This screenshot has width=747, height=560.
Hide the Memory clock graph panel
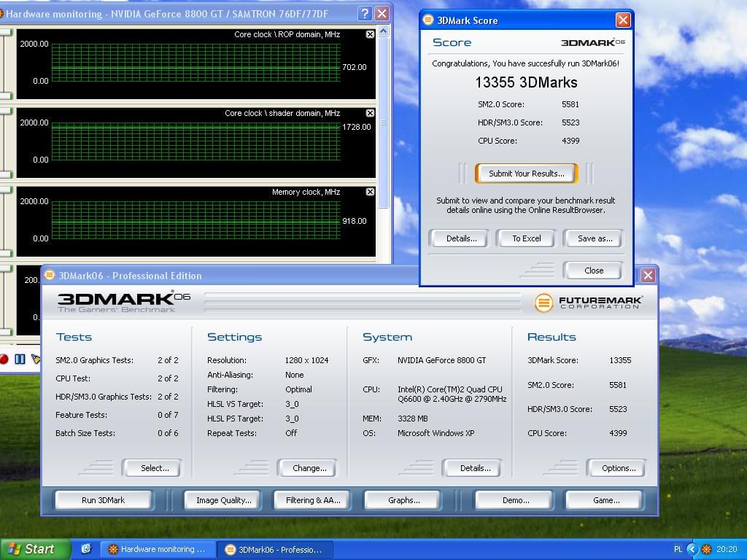370,192
